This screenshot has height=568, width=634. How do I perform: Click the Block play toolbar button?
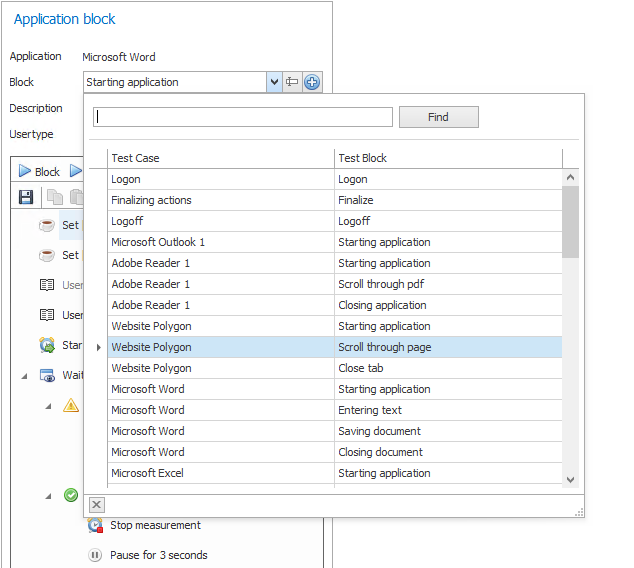[x=39, y=172]
